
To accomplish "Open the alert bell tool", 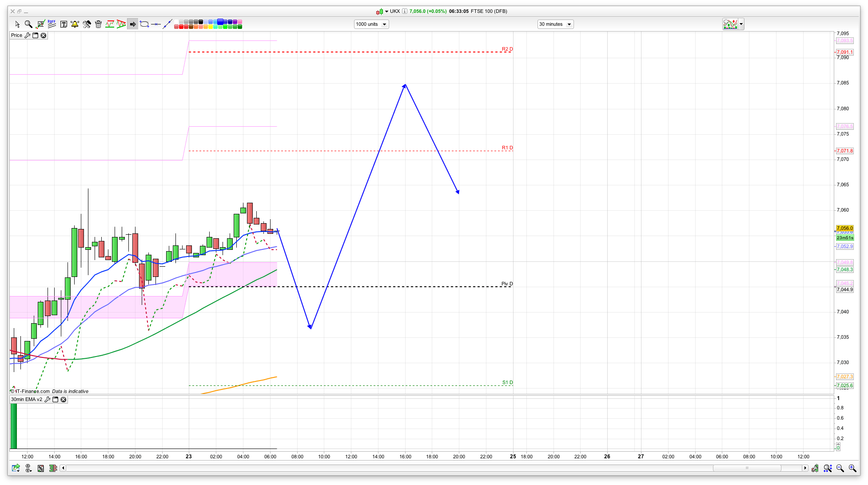I will 75,24.
